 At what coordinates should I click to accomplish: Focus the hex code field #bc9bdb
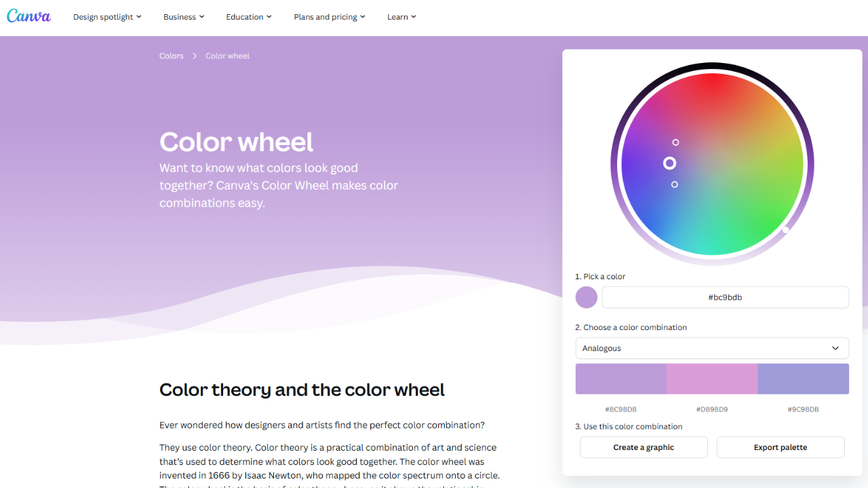click(725, 298)
